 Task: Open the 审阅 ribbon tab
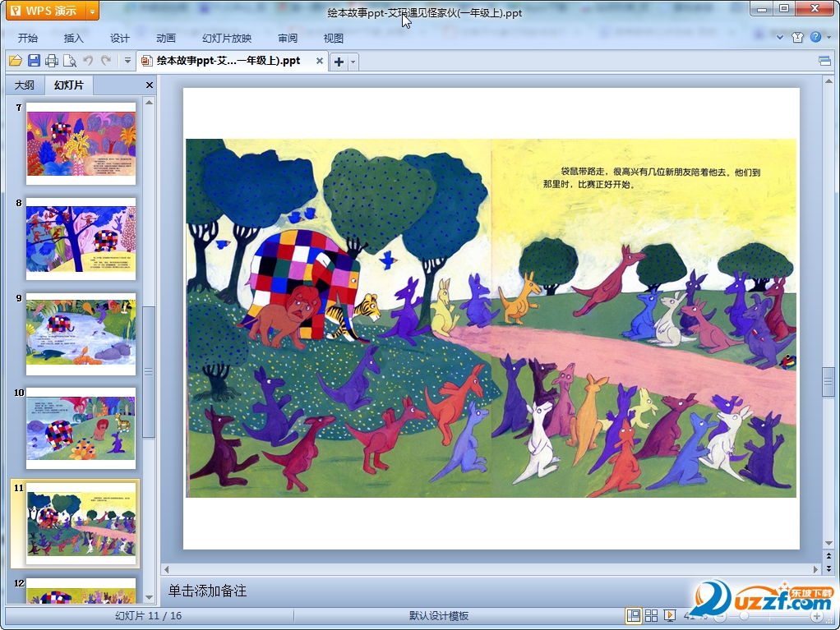pyautogui.click(x=288, y=38)
